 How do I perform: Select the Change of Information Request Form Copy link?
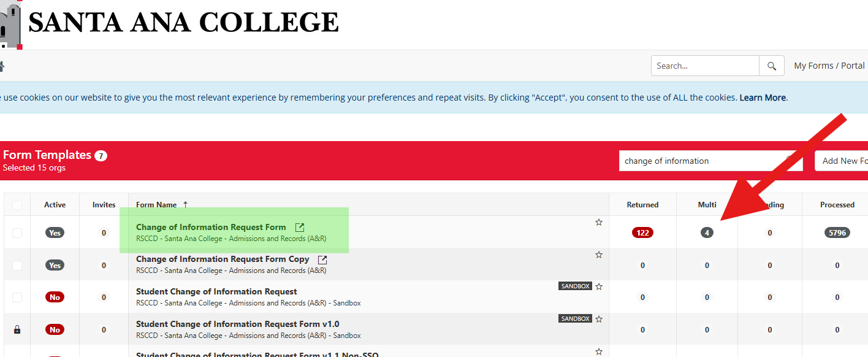click(x=223, y=259)
